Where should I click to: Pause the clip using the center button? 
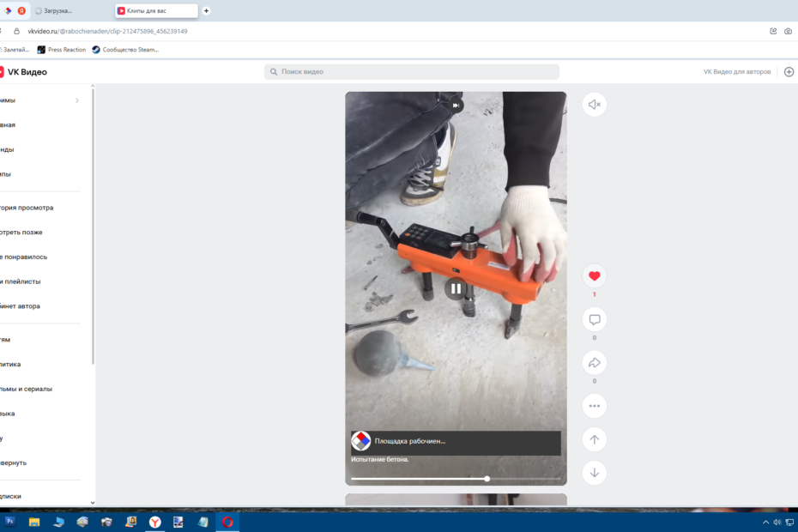tap(456, 289)
